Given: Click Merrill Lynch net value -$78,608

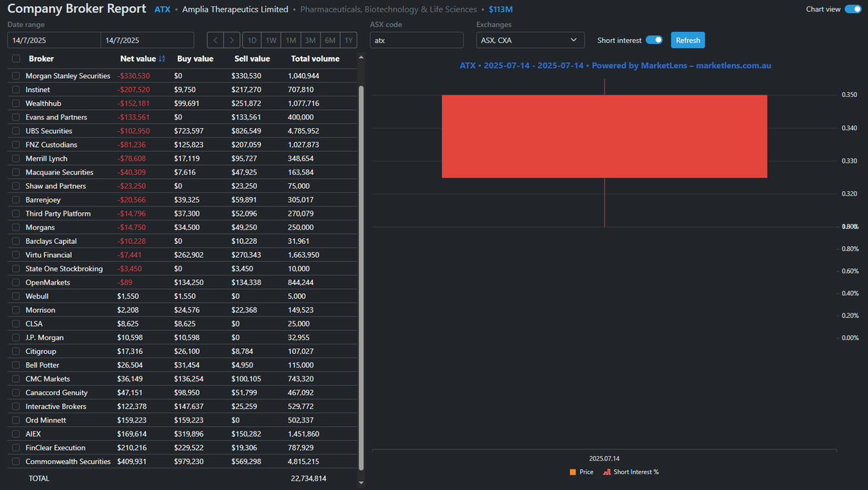Looking at the screenshot, I should pos(131,159).
